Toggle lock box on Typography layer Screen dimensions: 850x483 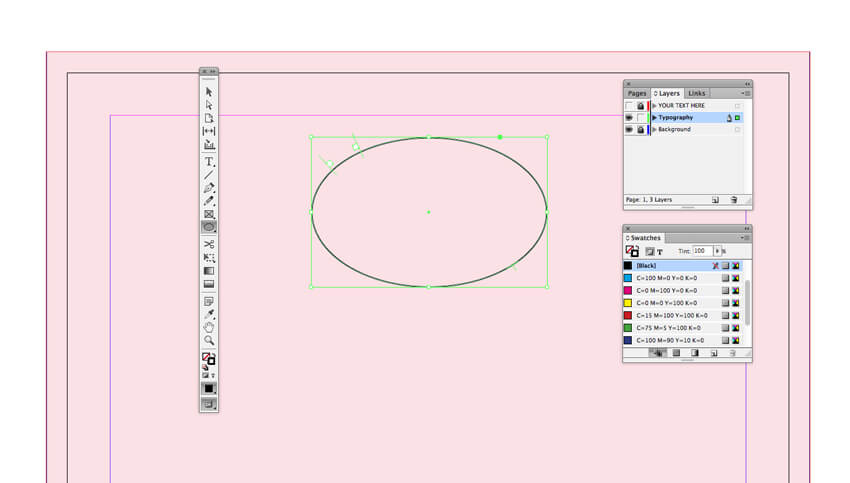tap(641, 118)
